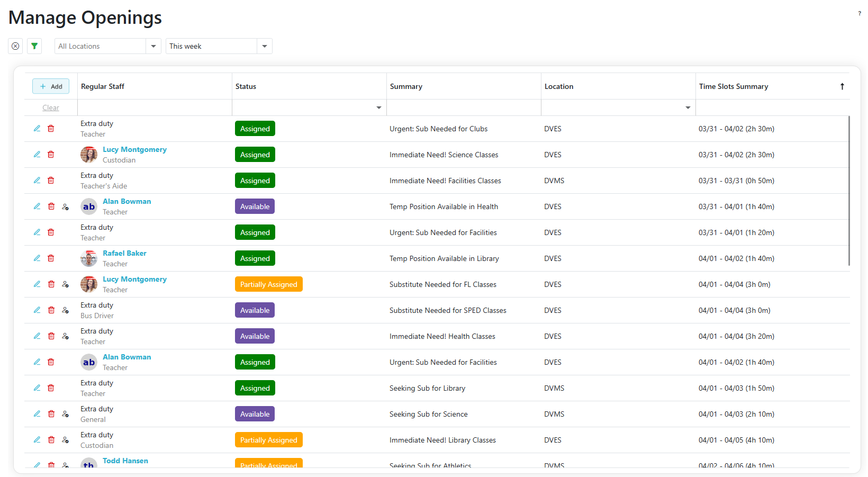Click the Regular Staff column header
Viewport: 868px width, 477px height.
pos(103,86)
